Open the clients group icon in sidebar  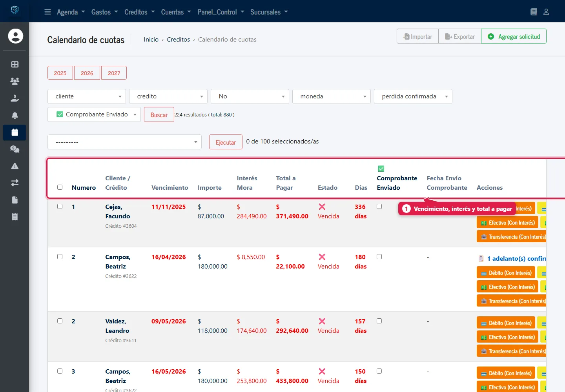pyautogui.click(x=15, y=81)
